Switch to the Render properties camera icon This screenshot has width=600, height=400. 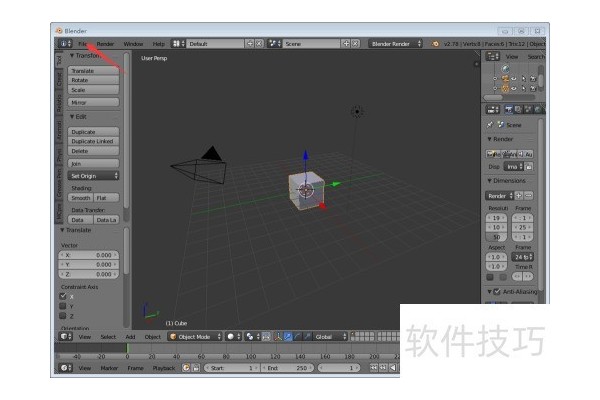point(509,110)
